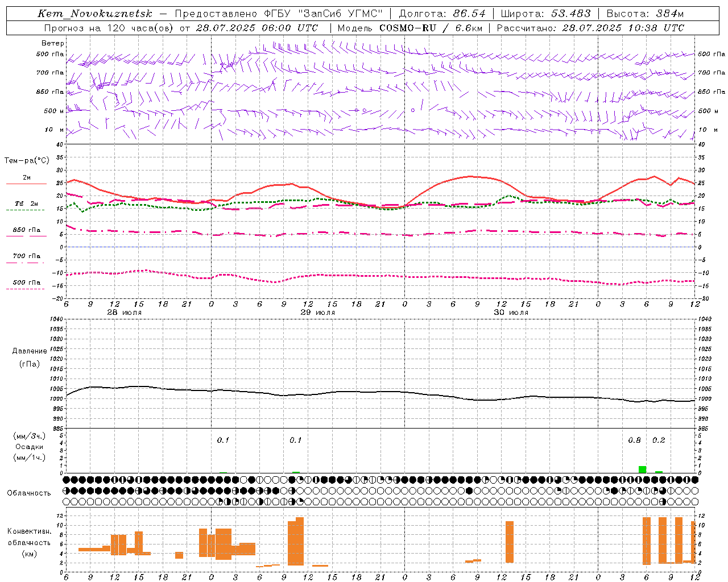The width and height of the screenshot is (728, 582).
Task: Click the 'Конвективн.' convective cloud label
Action: (x=29, y=531)
